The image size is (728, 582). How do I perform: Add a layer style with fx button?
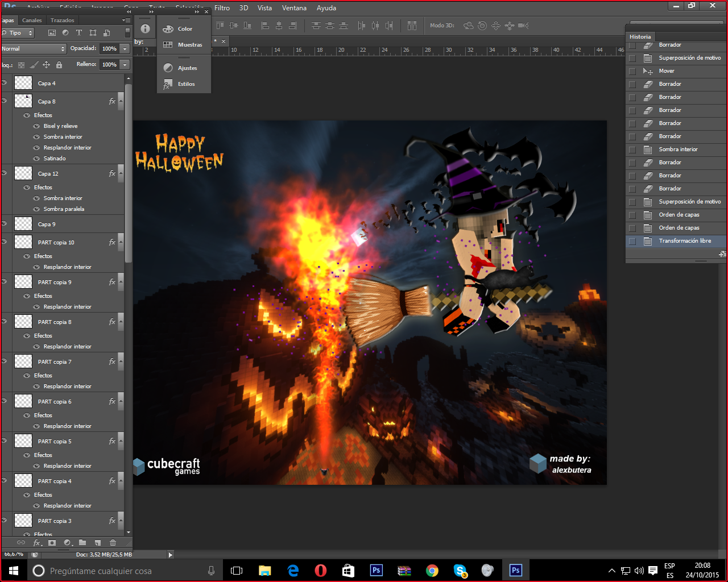coord(38,543)
